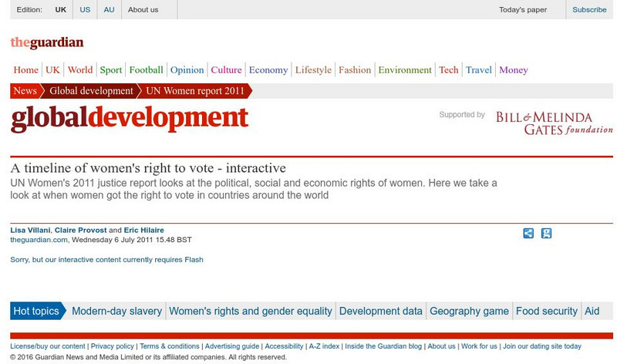
Task: Open the Environment section
Action: coord(405,70)
